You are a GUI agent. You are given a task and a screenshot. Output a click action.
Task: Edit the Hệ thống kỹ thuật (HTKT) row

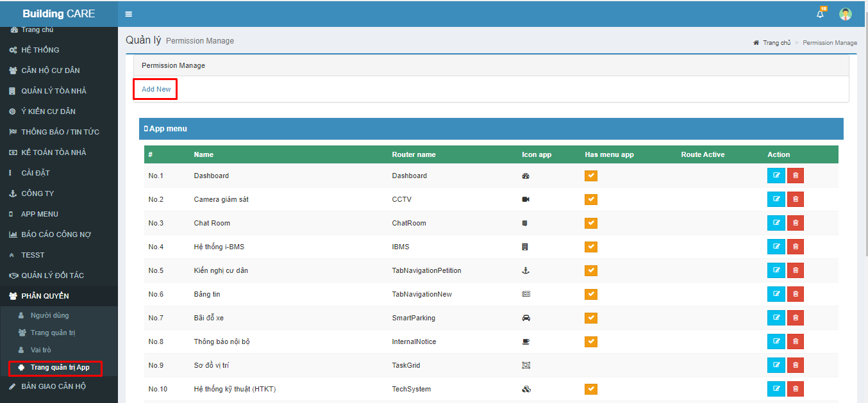coord(776,389)
